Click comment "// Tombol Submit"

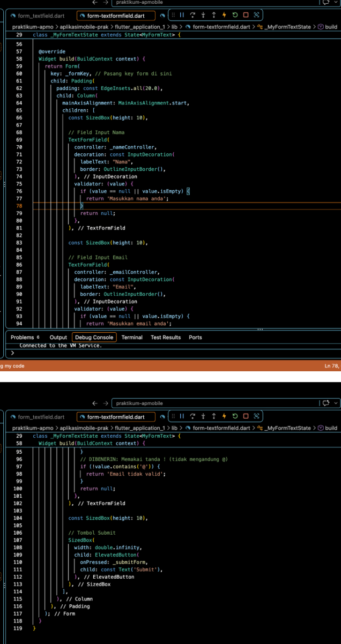(x=92, y=533)
